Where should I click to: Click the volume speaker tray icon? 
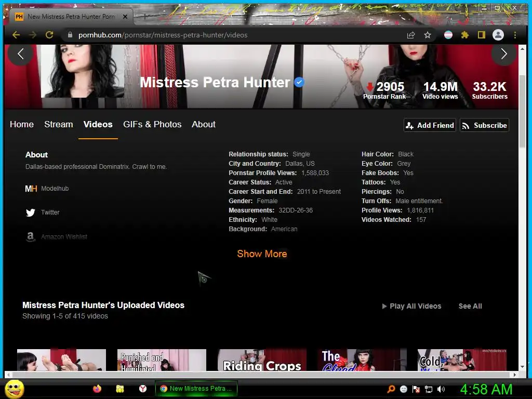click(441, 389)
